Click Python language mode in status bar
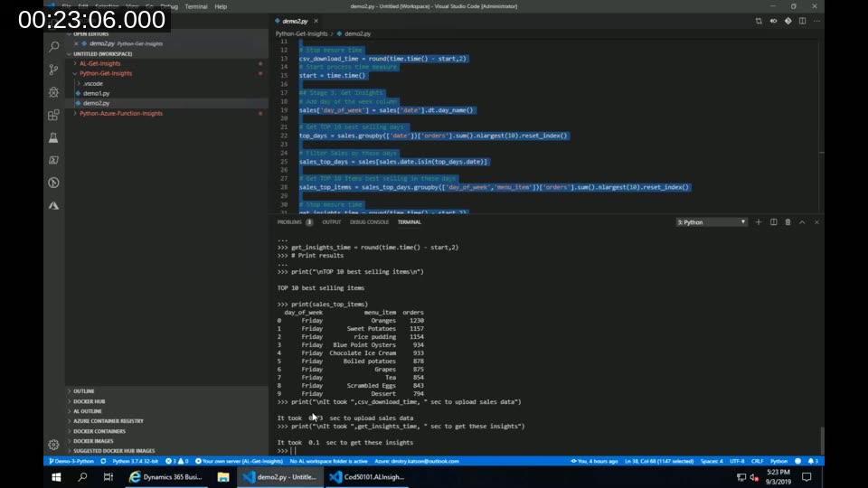The width and height of the screenshot is (868, 488). [x=778, y=461]
